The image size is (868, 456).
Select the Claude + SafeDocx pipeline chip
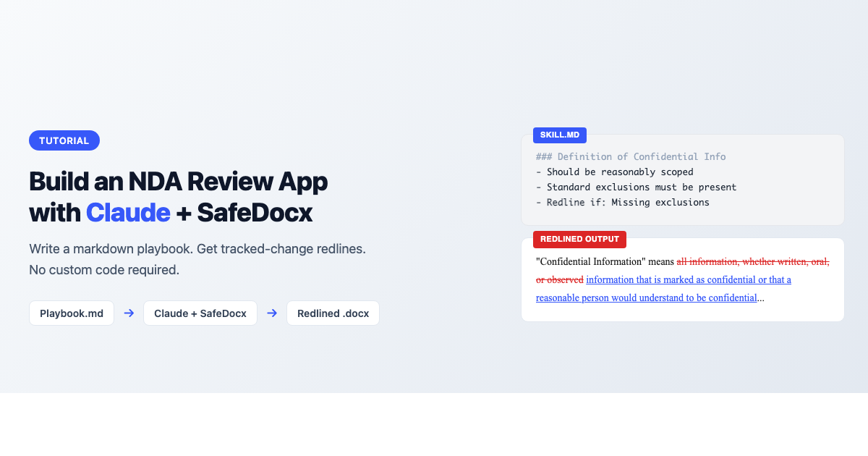(x=200, y=313)
